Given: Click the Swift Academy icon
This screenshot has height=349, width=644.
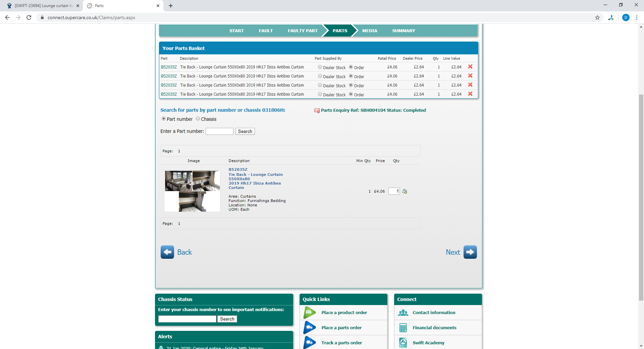Looking at the screenshot, I should click(403, 343).
